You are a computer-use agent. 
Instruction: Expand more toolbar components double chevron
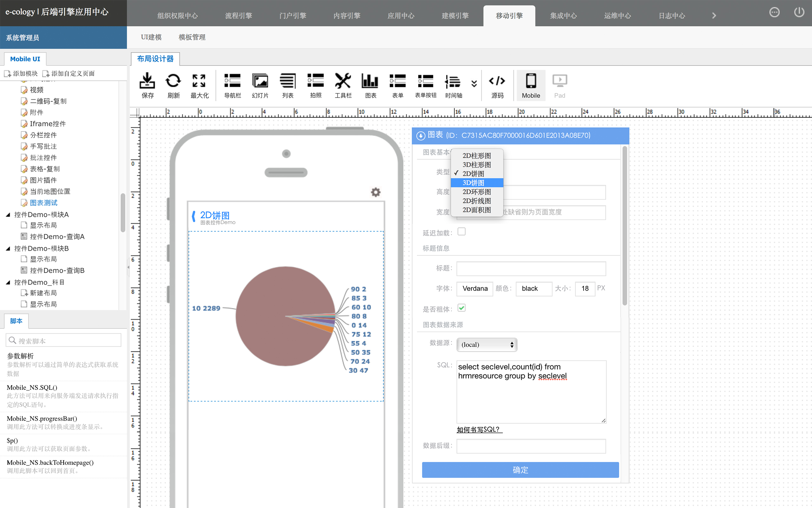point(474,83)
